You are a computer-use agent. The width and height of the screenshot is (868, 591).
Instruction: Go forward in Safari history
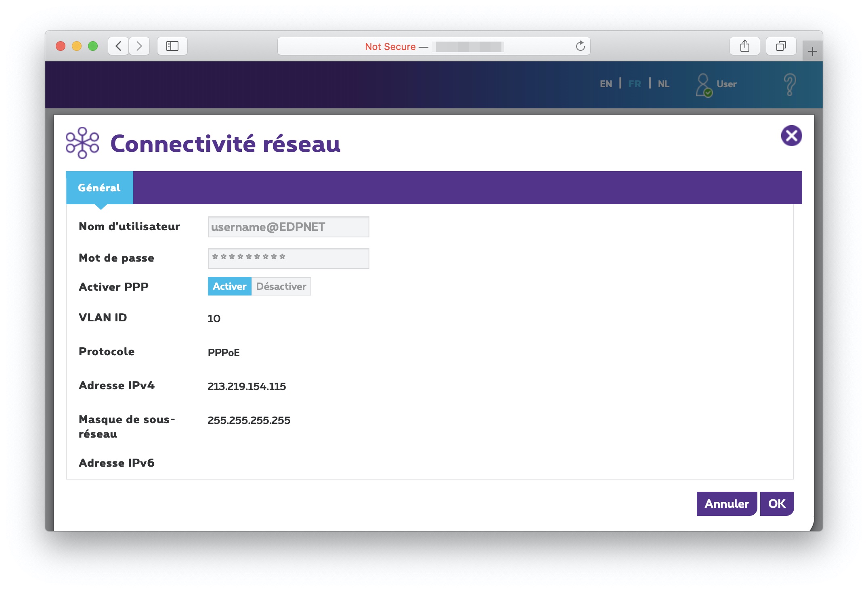139,46
